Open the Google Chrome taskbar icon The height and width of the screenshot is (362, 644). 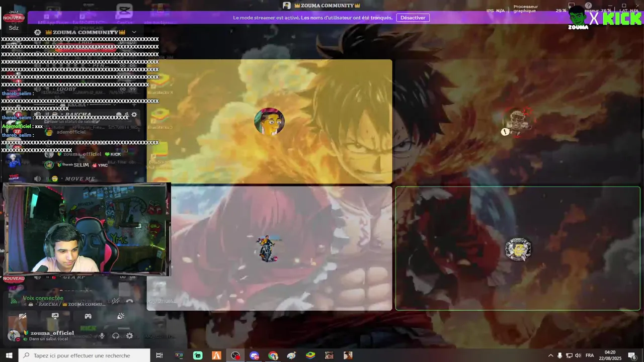click(x=273, y=355)
